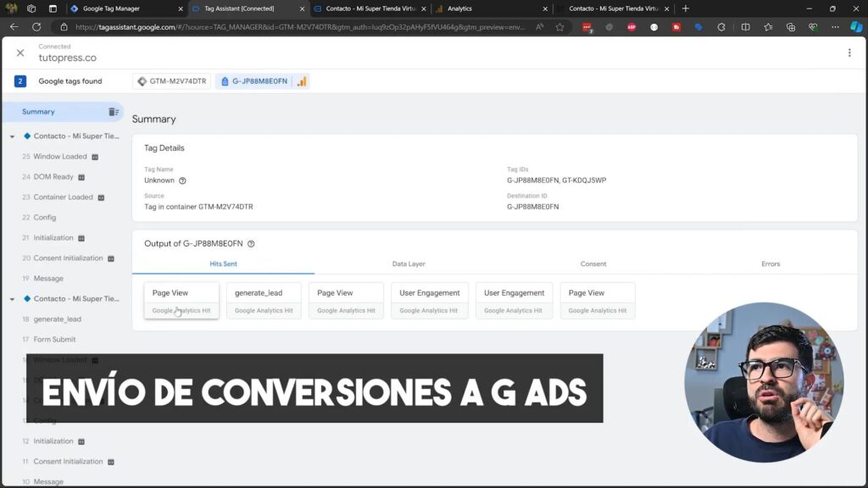Viewport: 868px width, 488px height.
Task: Select event 12 Initialization
Action: [x=53, y=441]
